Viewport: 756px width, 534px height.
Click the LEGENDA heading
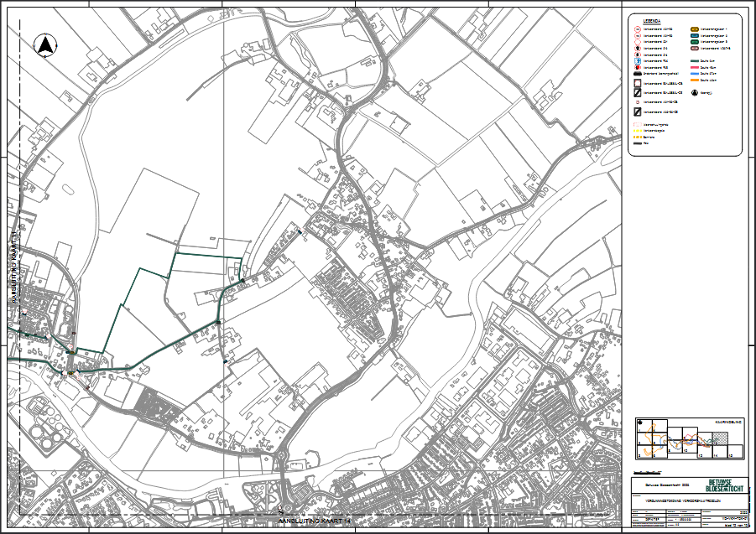(652, 21)
